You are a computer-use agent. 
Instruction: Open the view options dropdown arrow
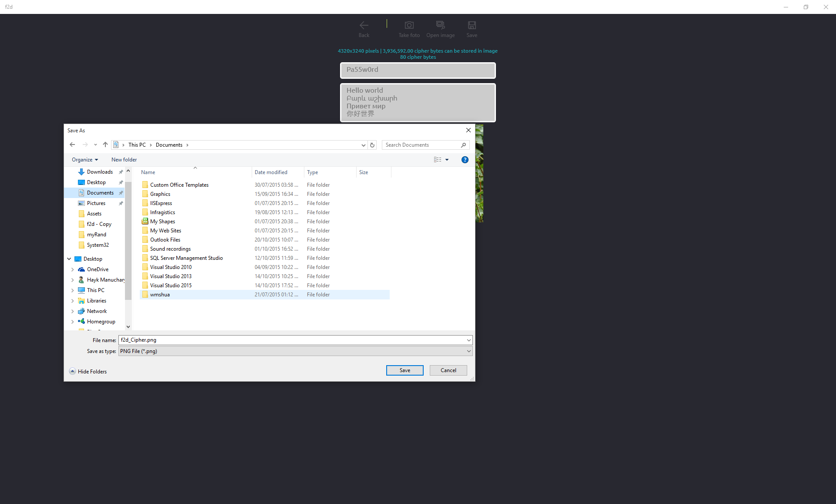tap(447, 160)
